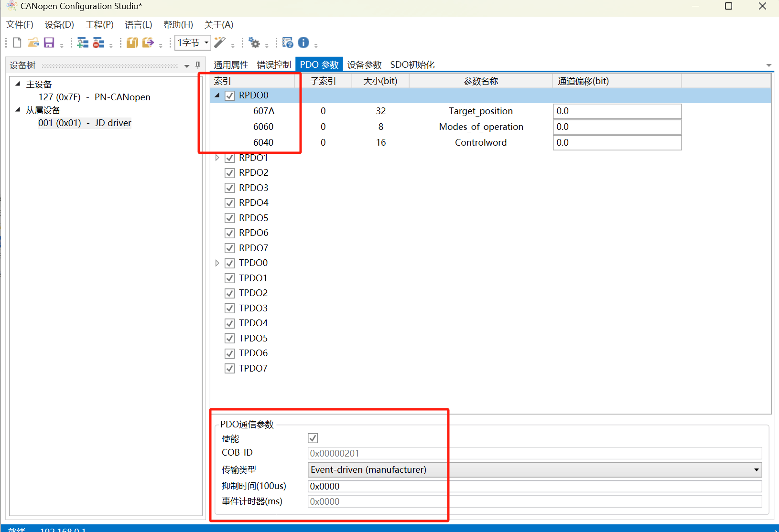Toggle the RPDO2 checkbox
Screen dimensions: 779x532
(x=229, y=173)
